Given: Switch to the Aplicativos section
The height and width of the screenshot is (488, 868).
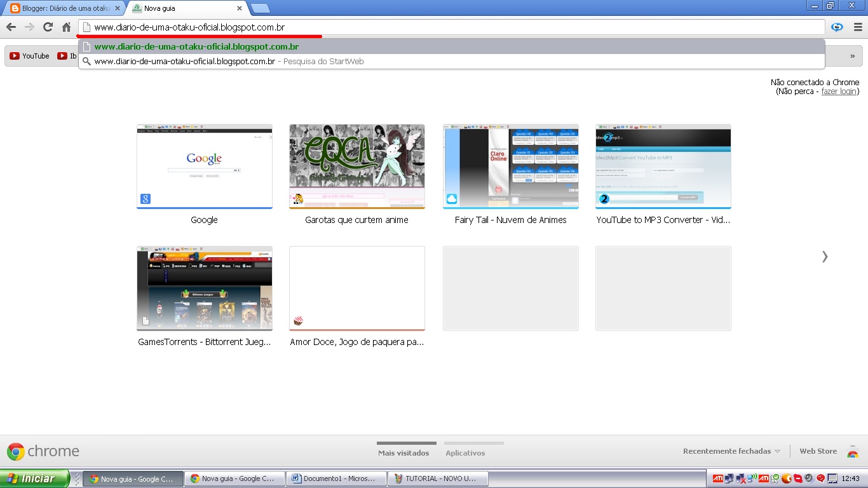Looking at the screenshot, I should 465,452.
